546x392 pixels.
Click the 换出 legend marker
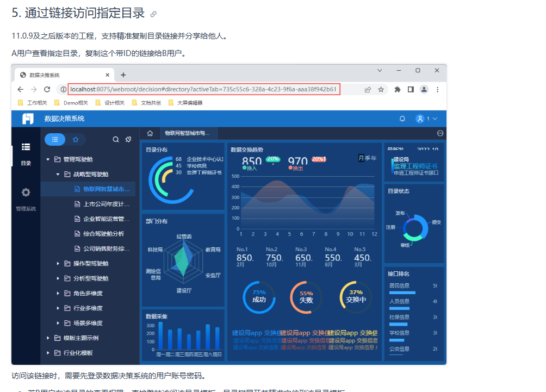pyautogui.click(x=290, y=168)
